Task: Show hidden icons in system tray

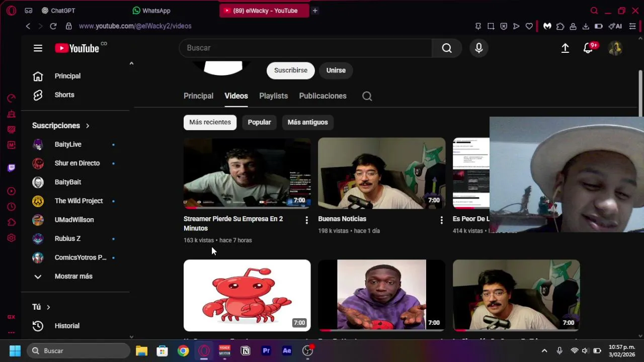Action: pyautogui.click(x=544, y=350)
